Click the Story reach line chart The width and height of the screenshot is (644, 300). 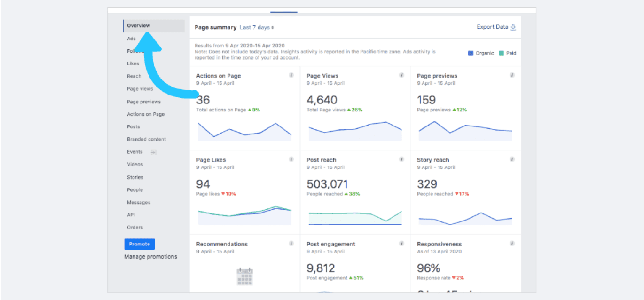[x=466, y=218]
